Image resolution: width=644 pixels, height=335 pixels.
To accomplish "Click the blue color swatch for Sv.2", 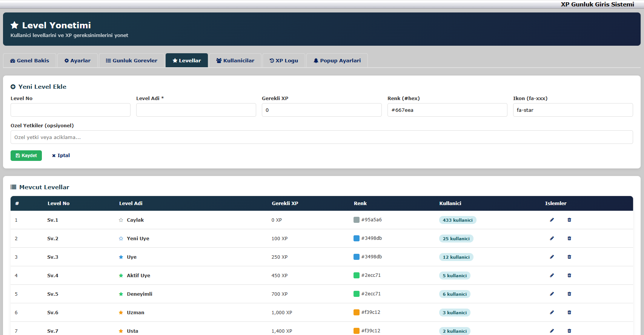I will [356, 238].
